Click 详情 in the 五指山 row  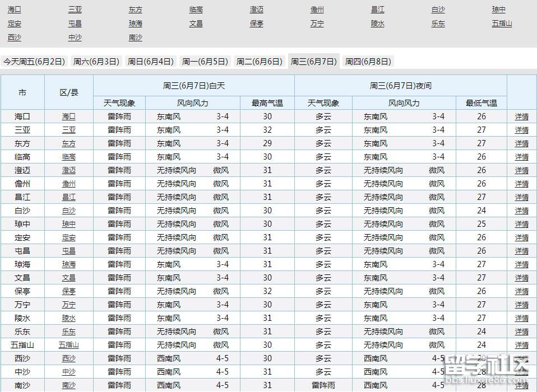pyautogui.click(x=520, y=344)
